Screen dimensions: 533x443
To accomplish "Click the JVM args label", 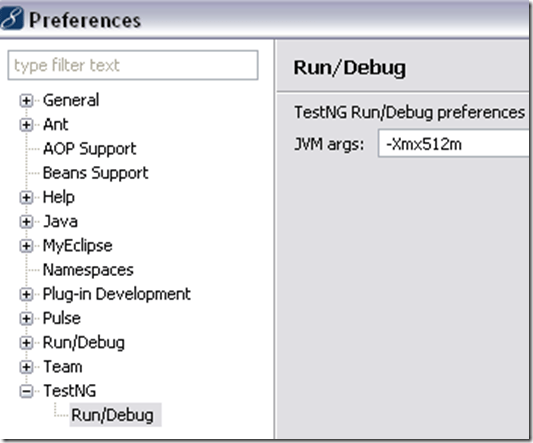I will pos(329,144).
